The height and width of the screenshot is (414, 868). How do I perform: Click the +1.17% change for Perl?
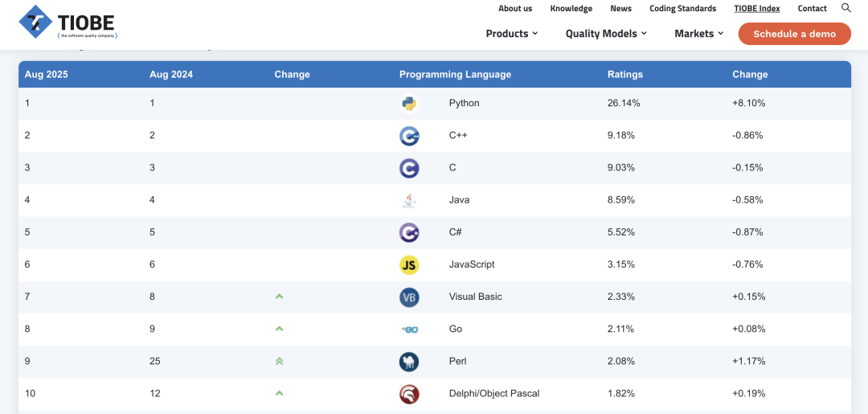(749, 362)
